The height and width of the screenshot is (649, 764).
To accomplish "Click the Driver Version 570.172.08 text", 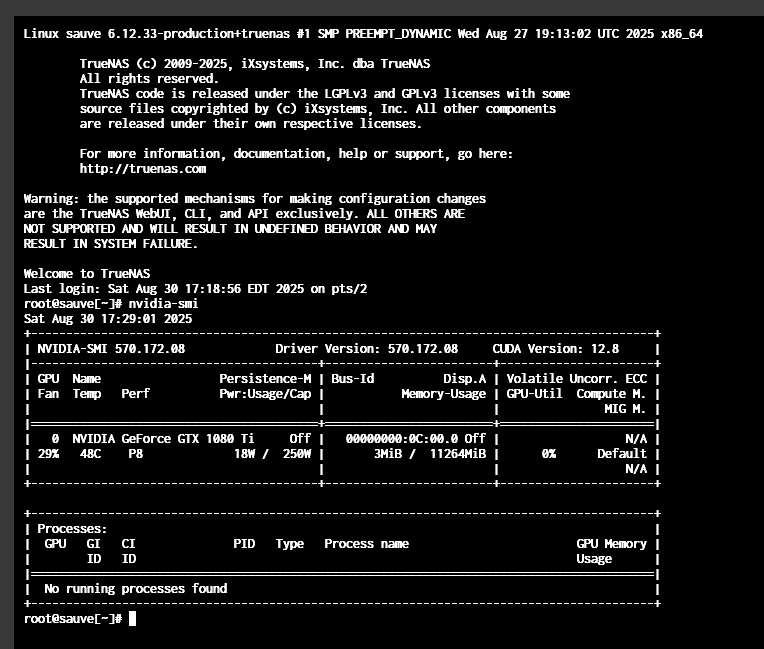I will [x=366, y=349].
